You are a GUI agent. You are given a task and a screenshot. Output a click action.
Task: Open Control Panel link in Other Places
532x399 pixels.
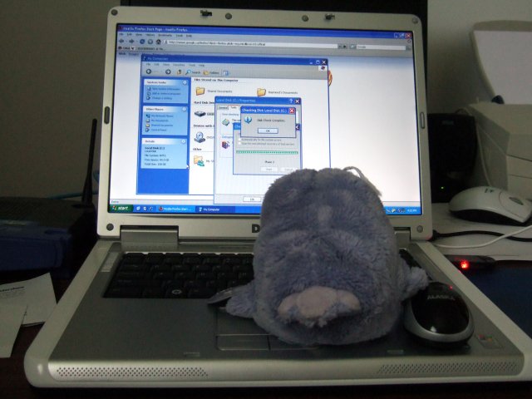156,130
